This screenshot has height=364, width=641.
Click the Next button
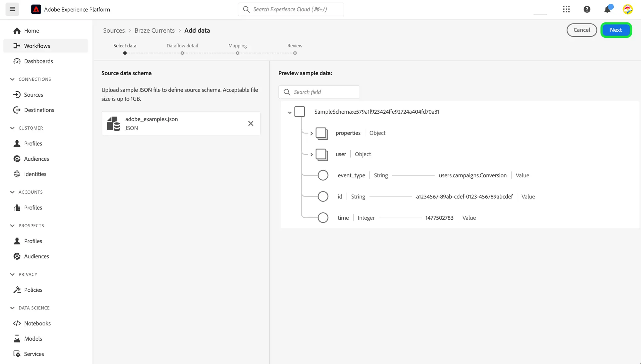pos(616,30)
